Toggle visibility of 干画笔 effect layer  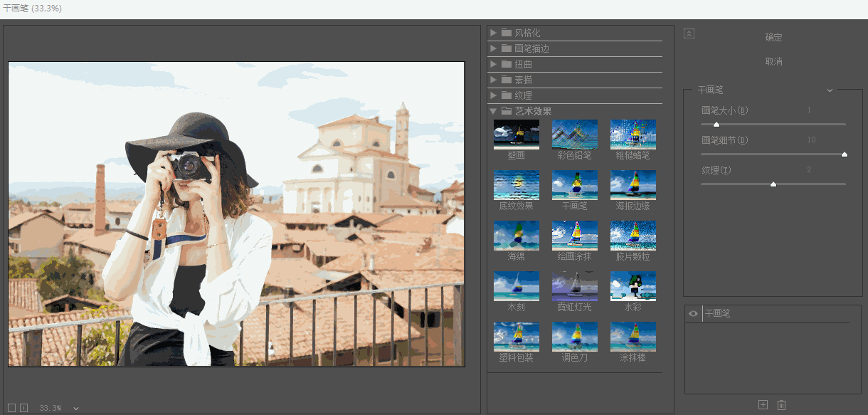click(x=693, y=314)
